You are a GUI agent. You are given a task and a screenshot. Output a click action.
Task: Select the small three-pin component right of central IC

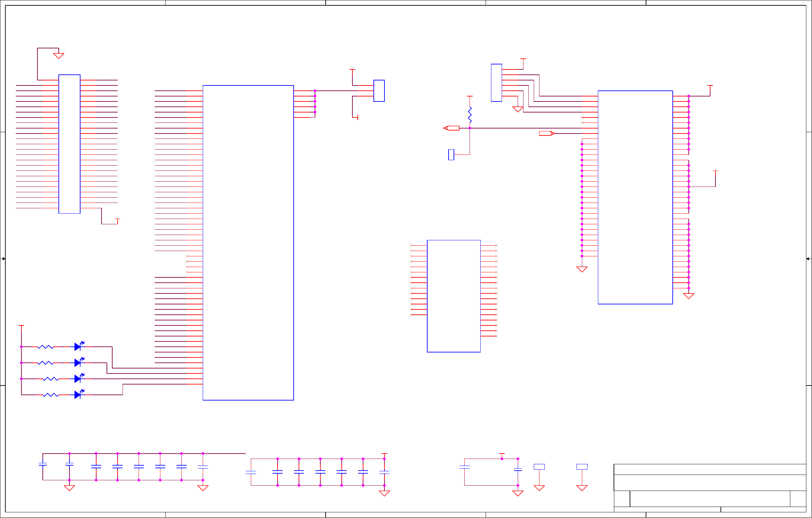click(379, 91)
